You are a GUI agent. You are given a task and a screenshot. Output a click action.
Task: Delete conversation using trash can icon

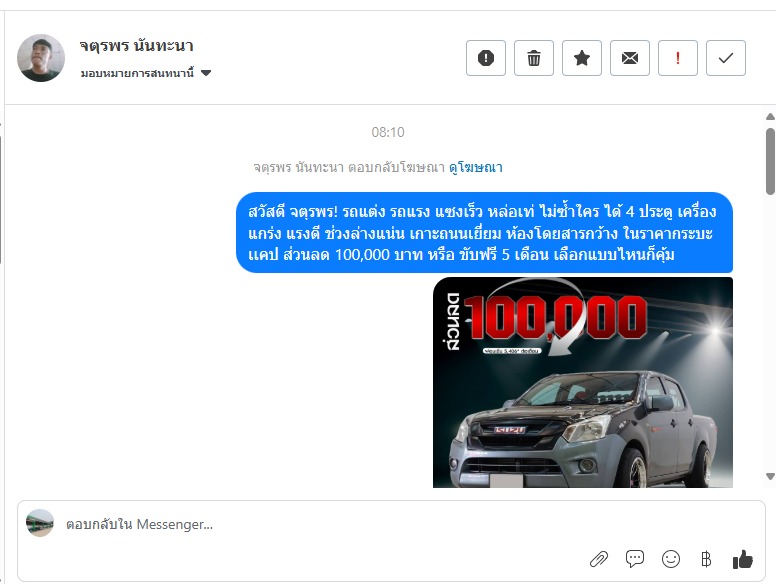coord(534,58)
